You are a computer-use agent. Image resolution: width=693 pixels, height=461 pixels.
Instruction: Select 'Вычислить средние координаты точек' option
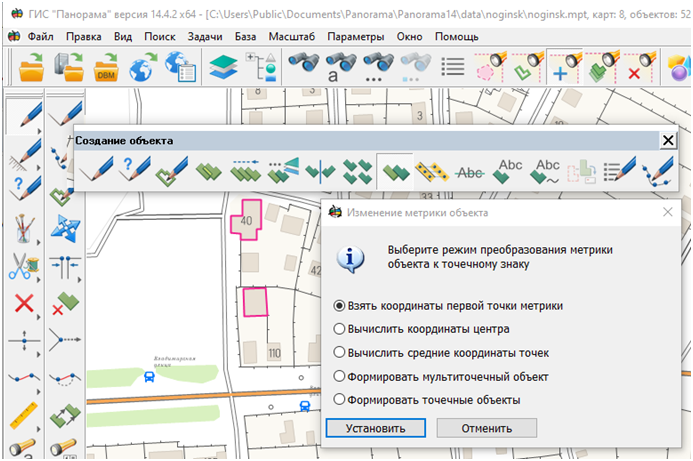(x=340, y=353)
